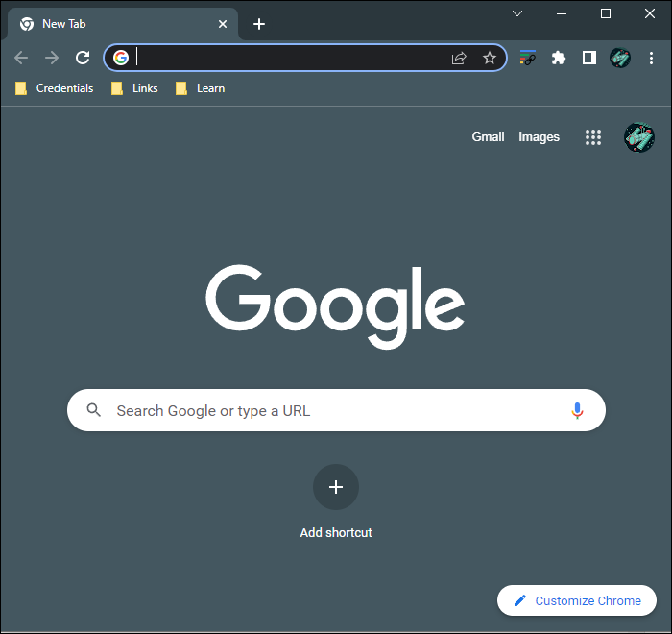Open the Links bookmark folder
Viewport: 672px width, 634px height.
point(134,88)
